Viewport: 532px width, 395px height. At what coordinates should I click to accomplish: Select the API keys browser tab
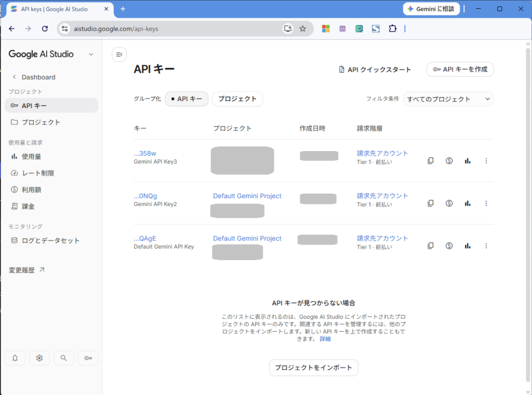click(59, 9)
